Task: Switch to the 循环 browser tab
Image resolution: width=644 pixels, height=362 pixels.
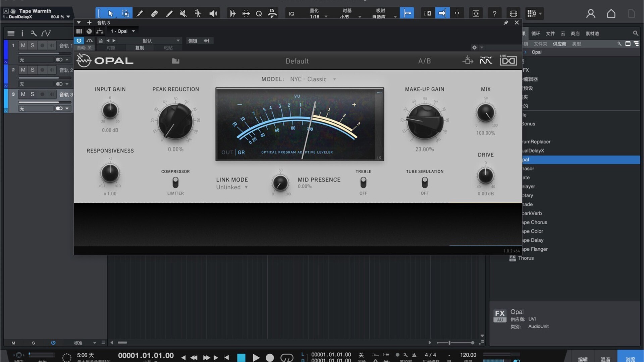Action: pyautogui.click(x=536, y=34)
